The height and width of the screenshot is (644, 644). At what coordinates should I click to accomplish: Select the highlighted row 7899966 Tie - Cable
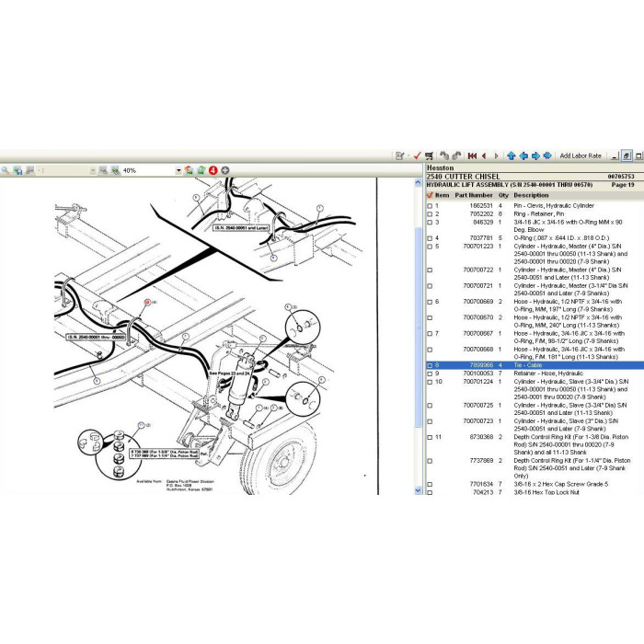coord(535,365)
